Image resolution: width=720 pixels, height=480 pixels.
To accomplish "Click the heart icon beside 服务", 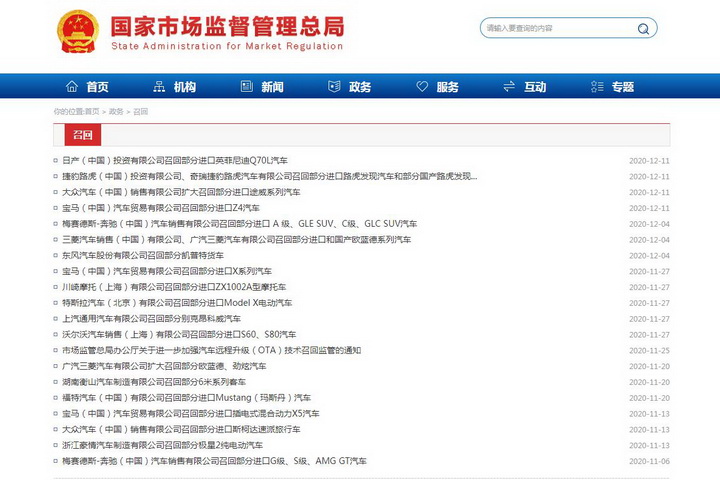I will [422, 86].
